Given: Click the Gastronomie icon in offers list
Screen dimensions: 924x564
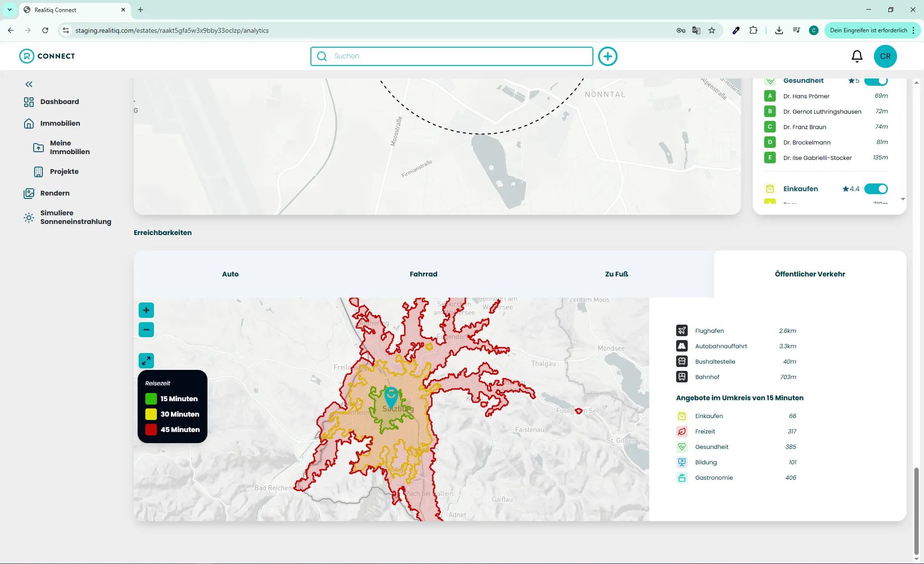Looking at the screenshot, I should pos(682,478).
